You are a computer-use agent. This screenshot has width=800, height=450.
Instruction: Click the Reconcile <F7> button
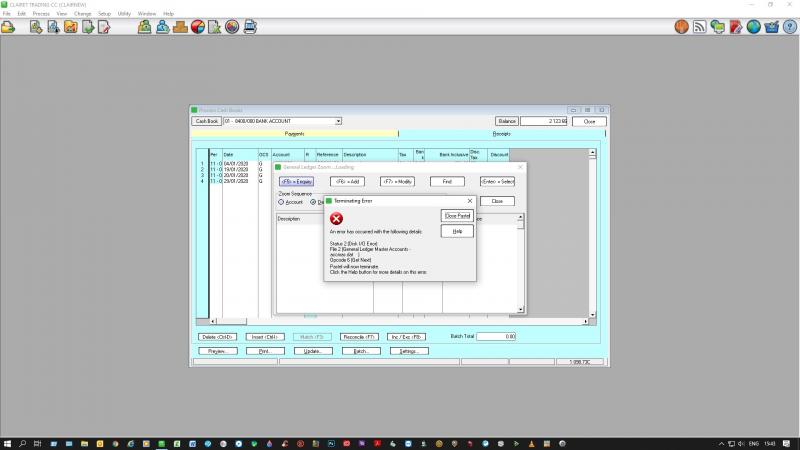pyautogui.click(x=358, y=337)
